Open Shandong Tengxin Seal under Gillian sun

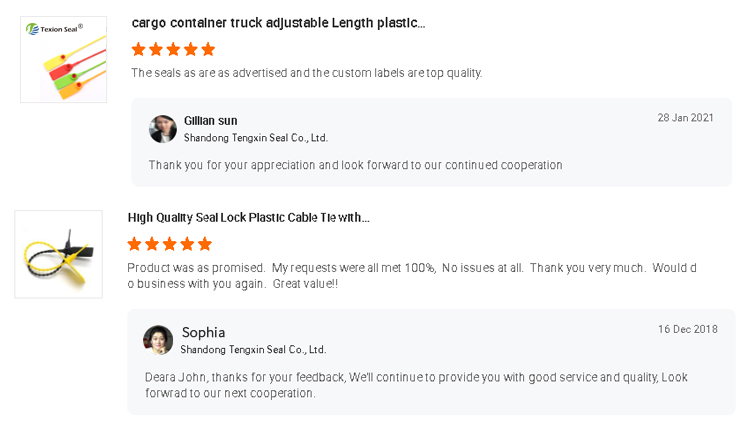256,138
